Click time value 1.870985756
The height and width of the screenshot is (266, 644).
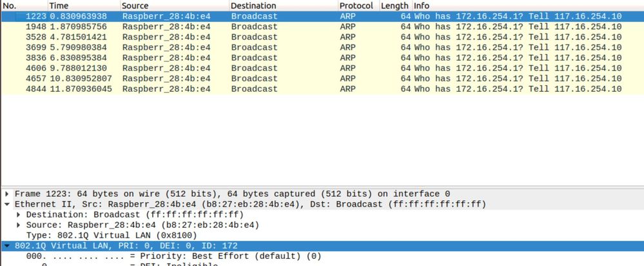78,26
